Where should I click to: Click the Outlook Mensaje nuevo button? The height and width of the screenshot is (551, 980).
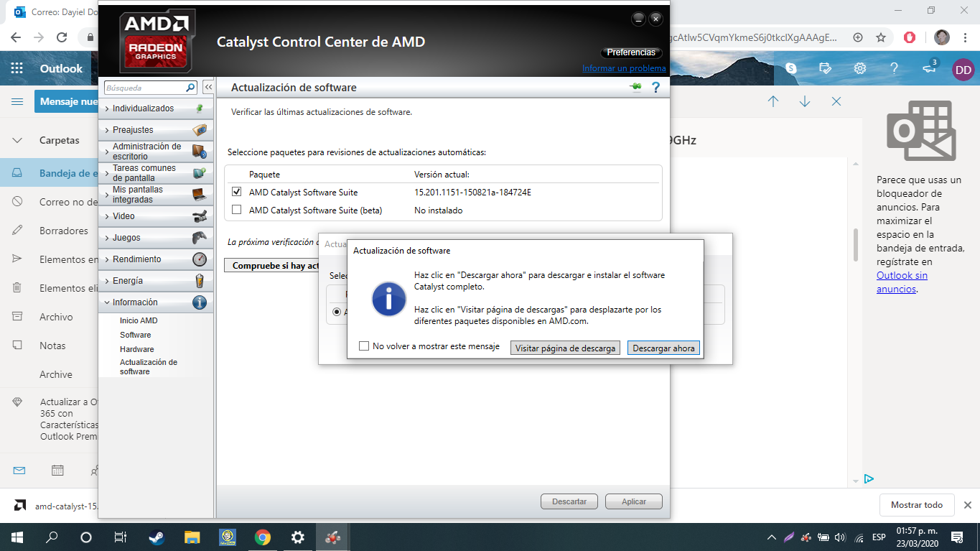[x=66, y=101]
